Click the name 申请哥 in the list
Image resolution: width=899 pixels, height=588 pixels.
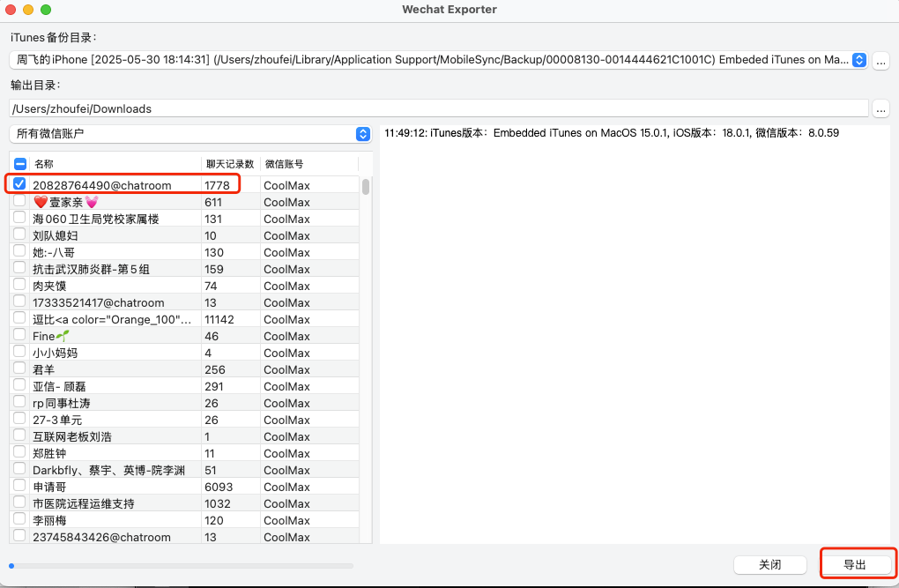click(50, 487)
